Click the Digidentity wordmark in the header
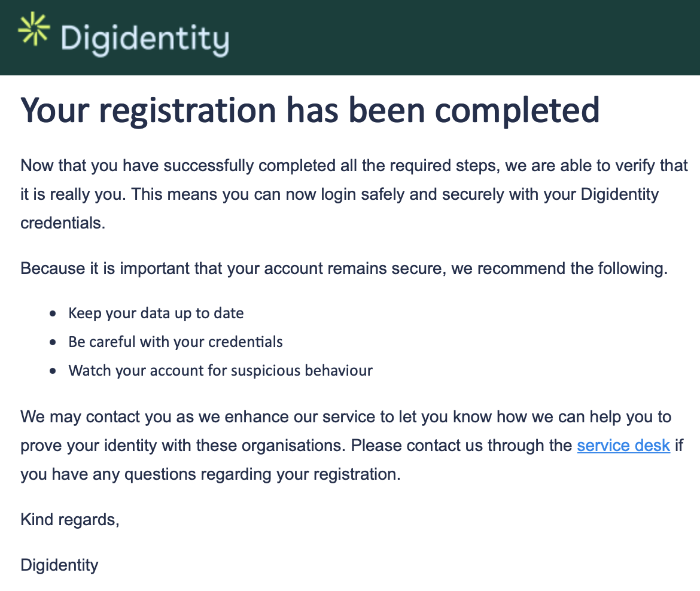 coord(145,39)
